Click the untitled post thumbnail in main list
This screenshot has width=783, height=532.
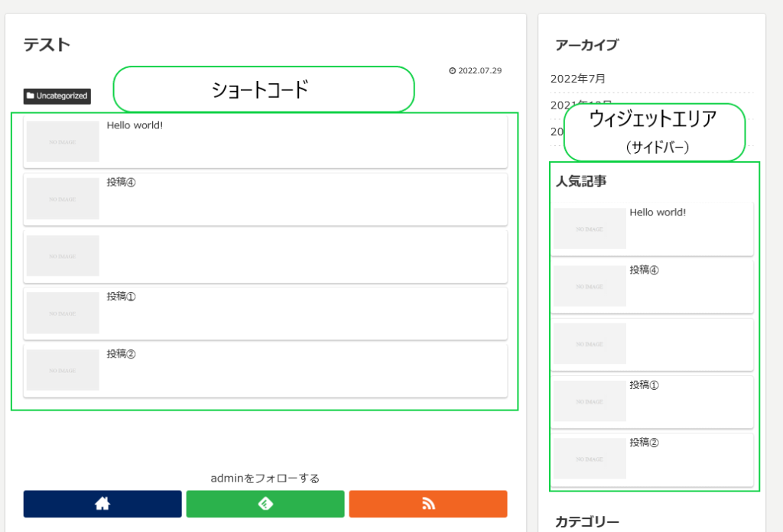pyautogui.click(x=63, y=256)
